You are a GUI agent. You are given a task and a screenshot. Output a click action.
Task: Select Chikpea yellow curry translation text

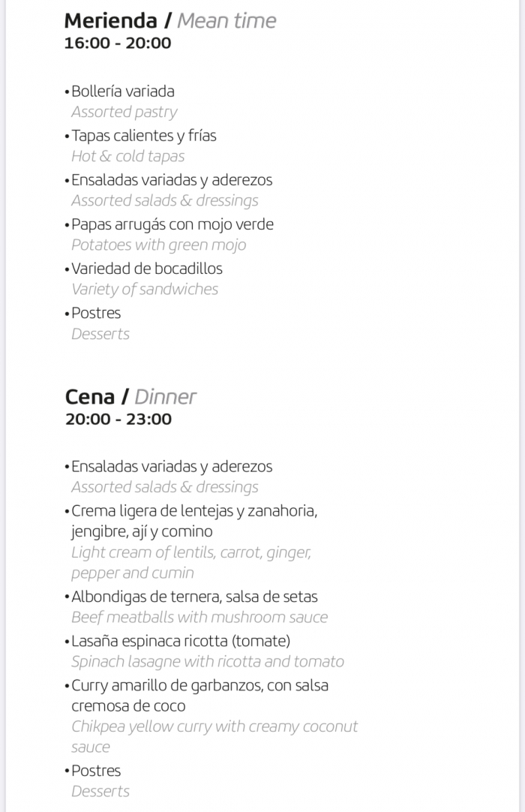point(214,736)
